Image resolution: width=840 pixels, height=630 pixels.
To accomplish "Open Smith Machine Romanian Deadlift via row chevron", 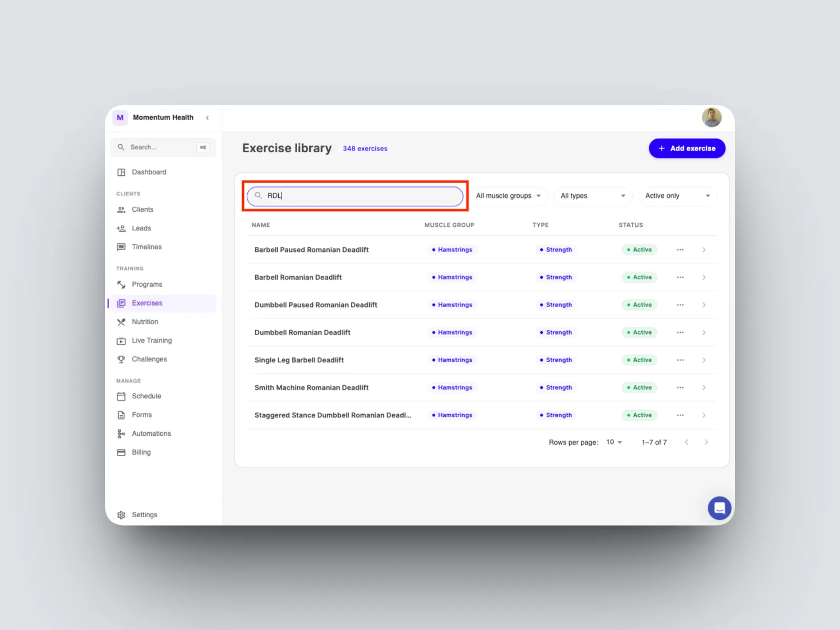I will click(x=704, y=387).
